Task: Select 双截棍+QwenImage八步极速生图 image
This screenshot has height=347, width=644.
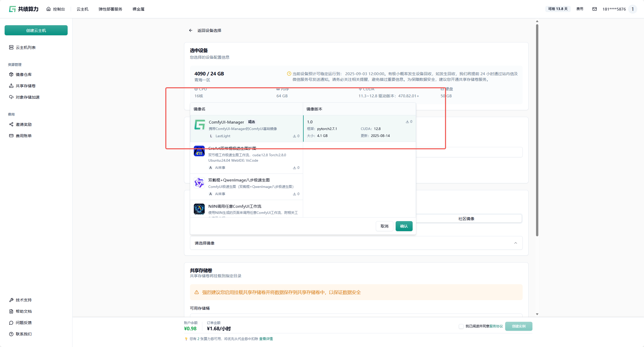Action: point(247,187)
